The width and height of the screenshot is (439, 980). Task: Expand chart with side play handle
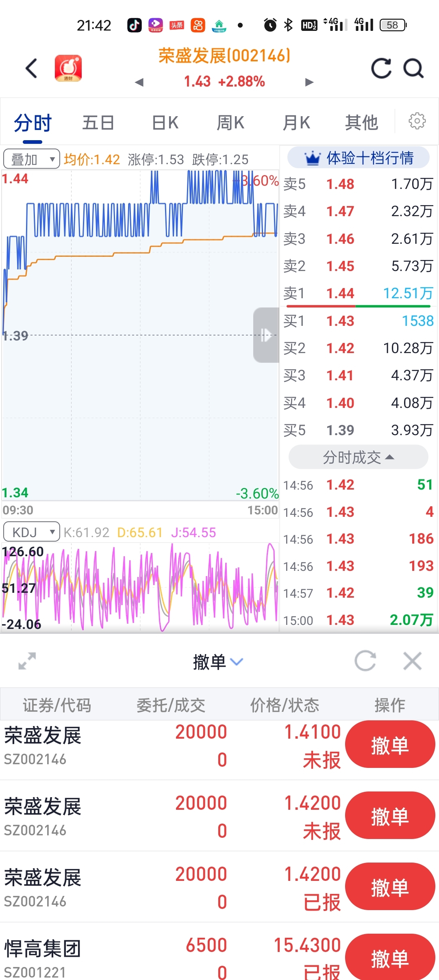[266, 335]
